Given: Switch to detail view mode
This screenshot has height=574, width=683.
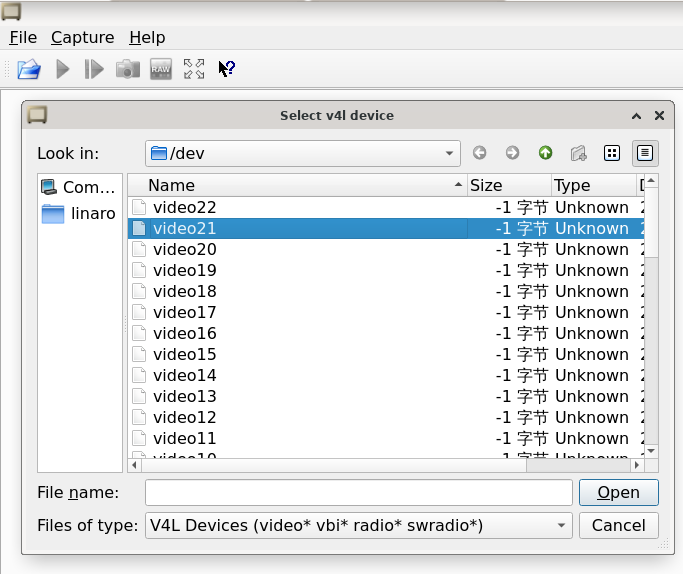Looking at the screenshot, I should tap(645, 153).
